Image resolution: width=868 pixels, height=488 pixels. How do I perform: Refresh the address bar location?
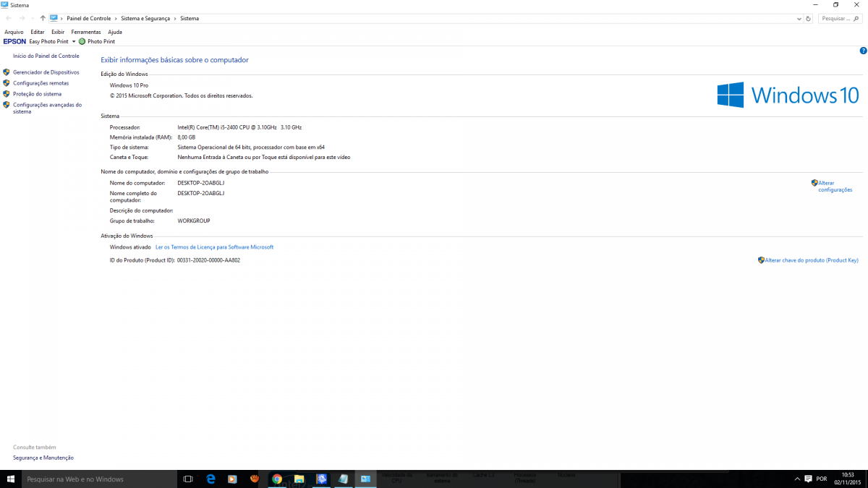(809, 18)
